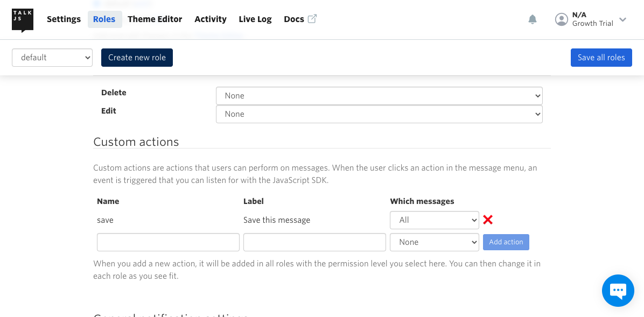
Task: Go to the Activity tab
Action: coord(210,19)
